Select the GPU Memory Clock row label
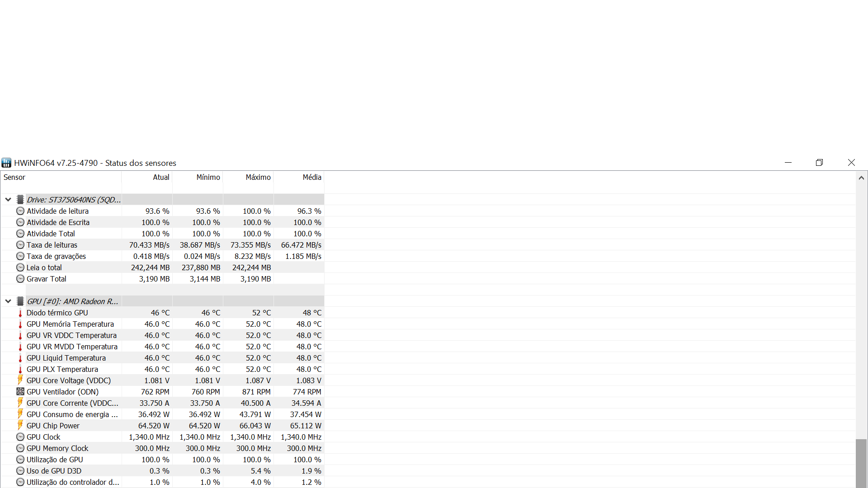868x488 pixels. tap(57, 448)
